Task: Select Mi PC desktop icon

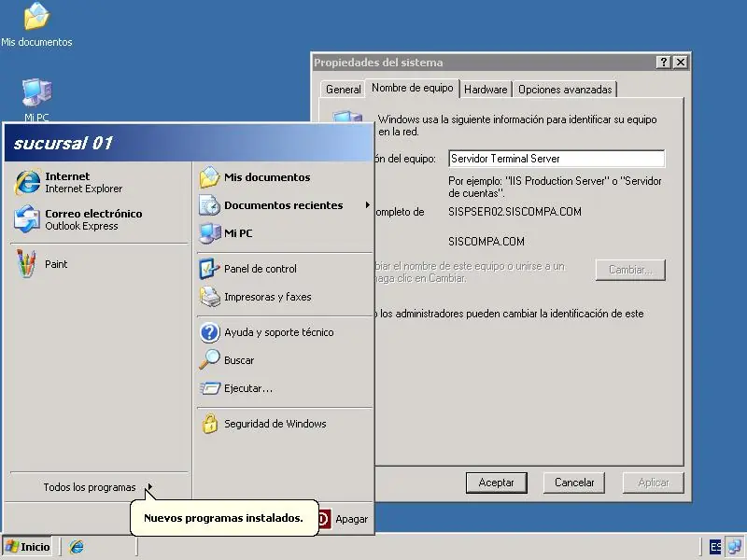Action: coord(36,100)
